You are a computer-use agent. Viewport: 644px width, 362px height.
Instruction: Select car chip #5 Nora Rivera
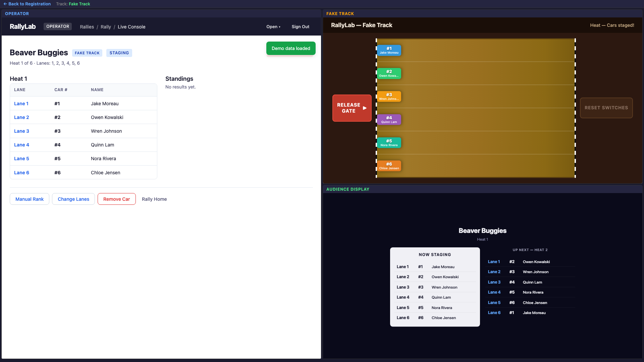point(389,142)
